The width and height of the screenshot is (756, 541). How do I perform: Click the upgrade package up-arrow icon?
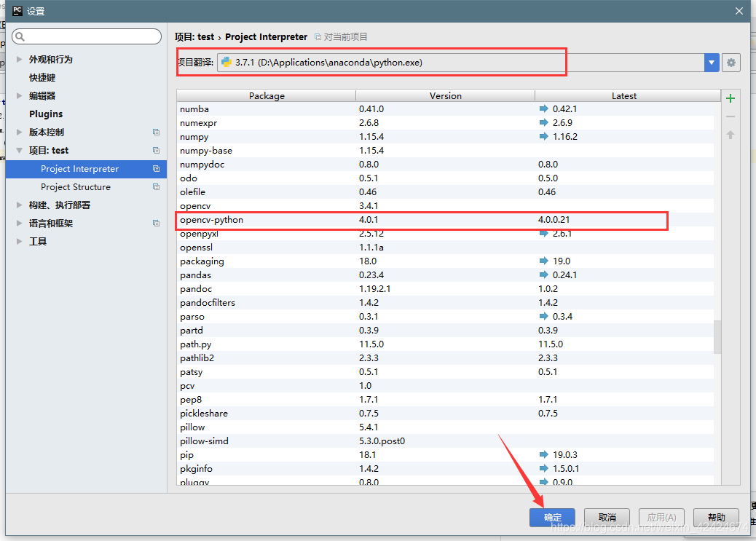pyautogui.click(x=731, y=135)
